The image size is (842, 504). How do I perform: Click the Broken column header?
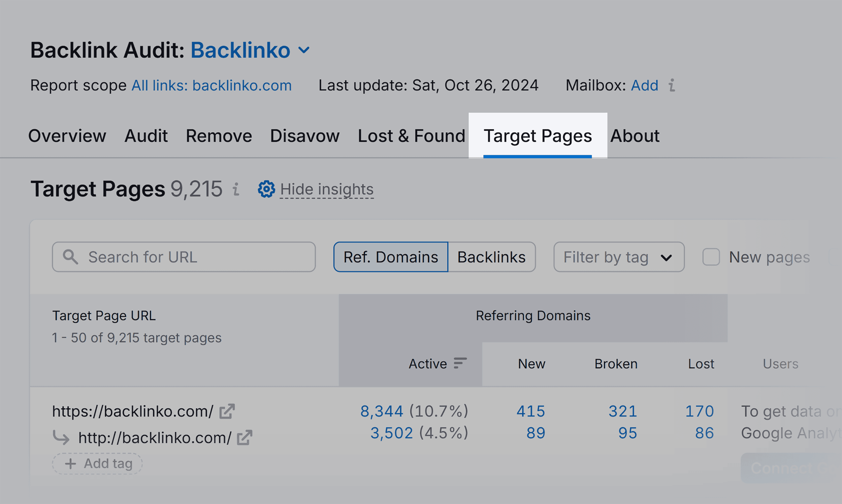[x=616, y=364]
